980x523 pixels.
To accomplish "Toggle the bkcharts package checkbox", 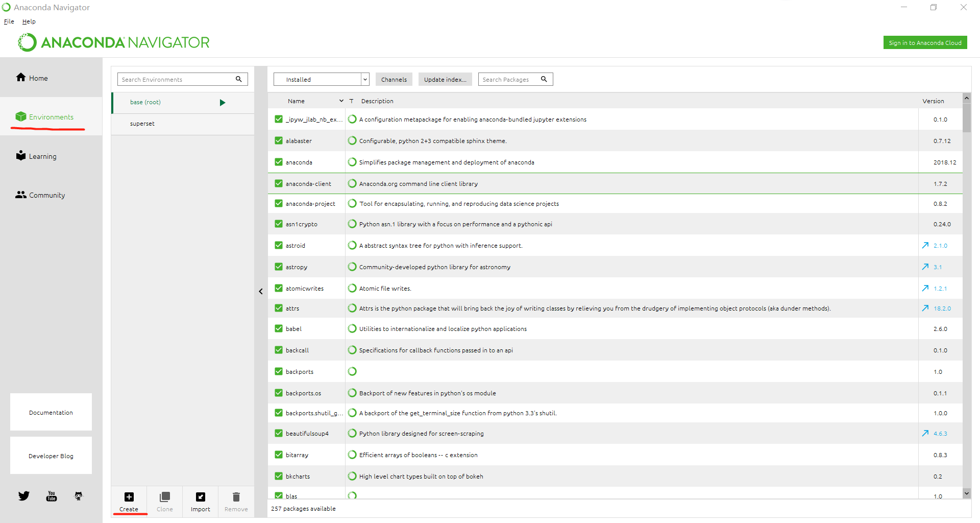I will pyautogui.click(x=279, y=476).
